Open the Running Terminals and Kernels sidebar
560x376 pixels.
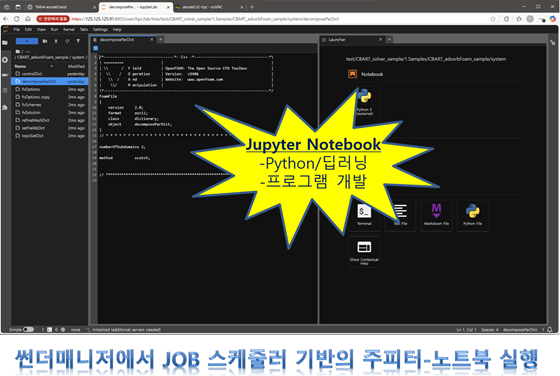(5, 60)
